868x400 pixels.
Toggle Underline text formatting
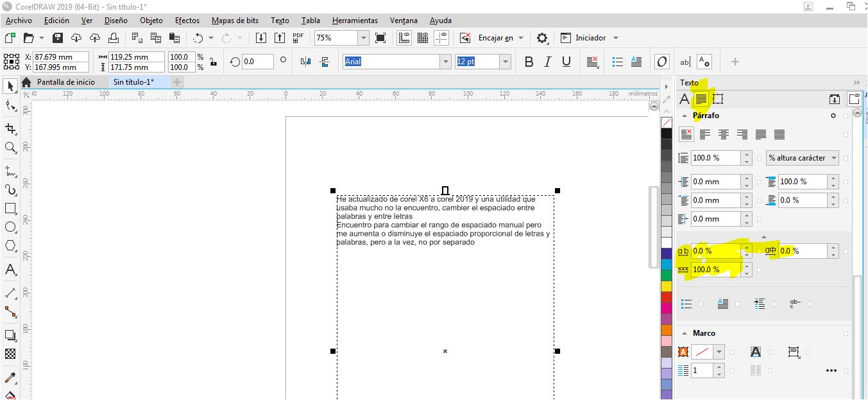[566, 62]
